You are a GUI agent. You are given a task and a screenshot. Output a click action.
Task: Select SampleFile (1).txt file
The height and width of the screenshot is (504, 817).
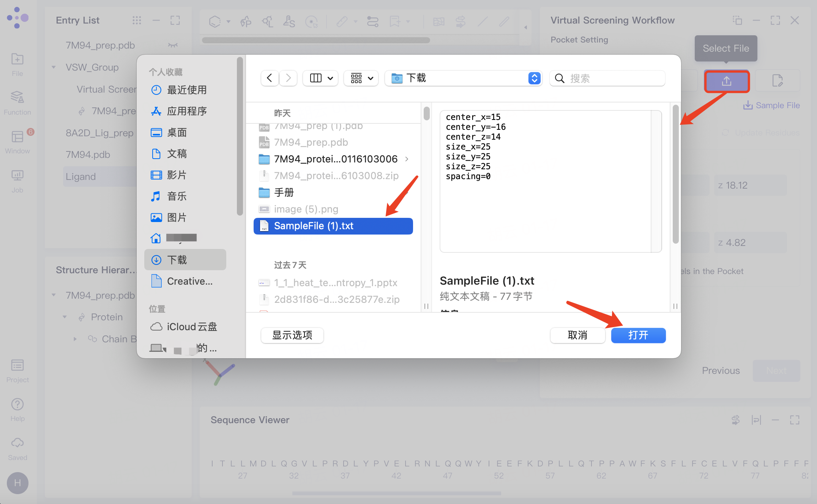333,226
